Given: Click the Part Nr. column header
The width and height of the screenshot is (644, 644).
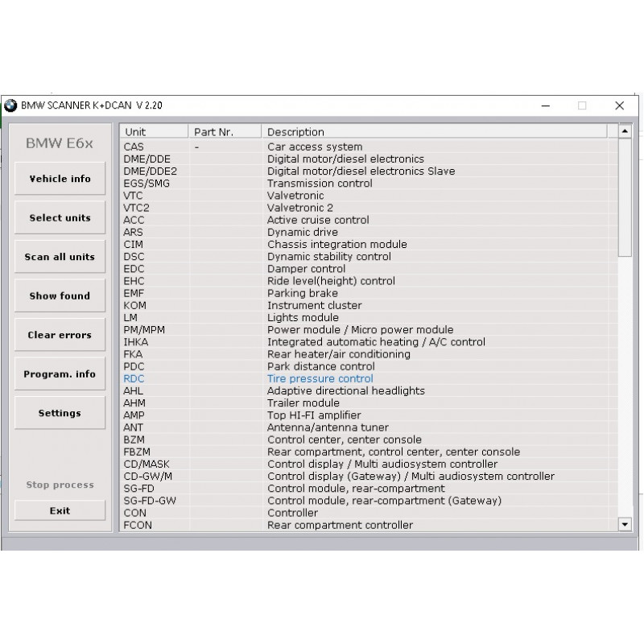Looking at the screenshot, I should point(224,130).
